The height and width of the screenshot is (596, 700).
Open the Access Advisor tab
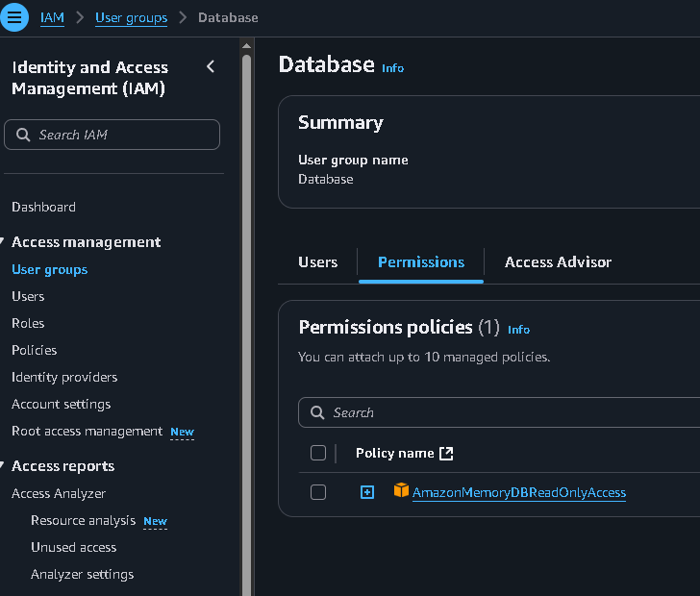[x=558, y=262]
